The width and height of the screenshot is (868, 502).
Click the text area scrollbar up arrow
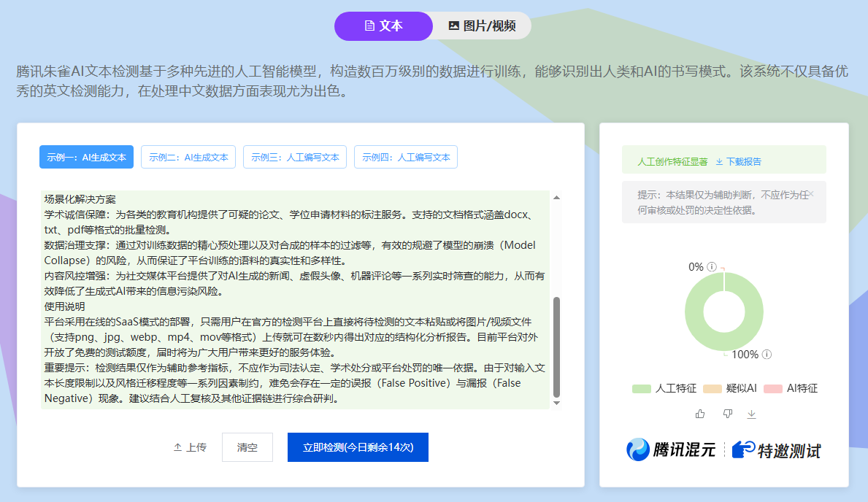click(556, 198)
